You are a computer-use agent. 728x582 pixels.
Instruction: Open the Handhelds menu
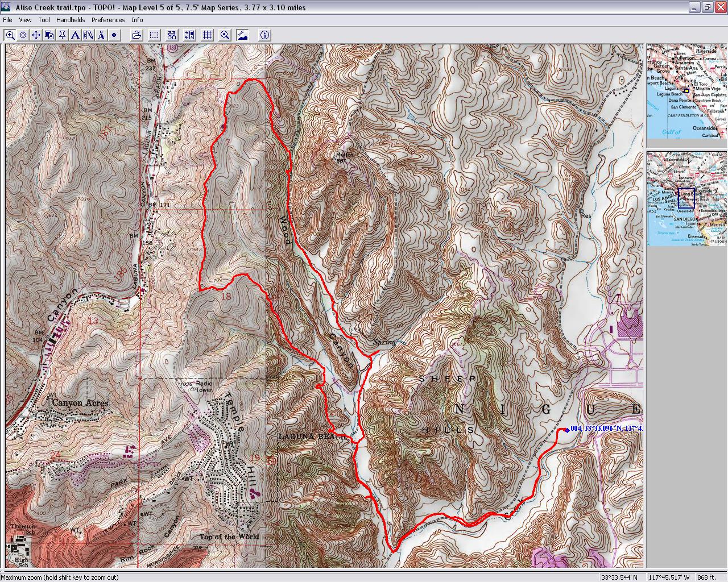[71, 20]
